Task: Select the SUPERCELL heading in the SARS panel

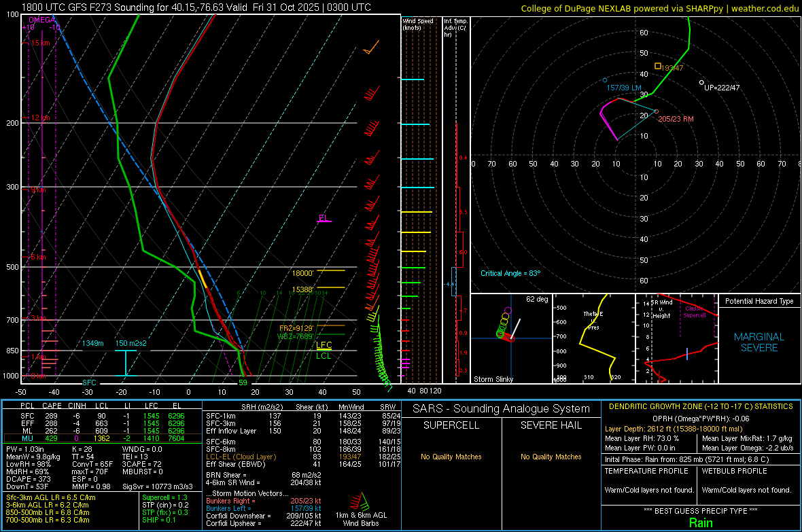Action: (451, 425)
